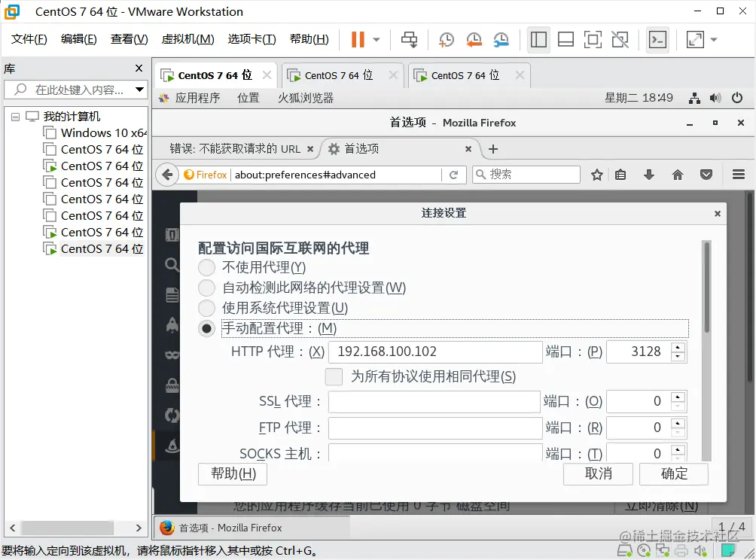Click the Pocket icon in Firefox
756x560 pixels.
coord(706,175)
